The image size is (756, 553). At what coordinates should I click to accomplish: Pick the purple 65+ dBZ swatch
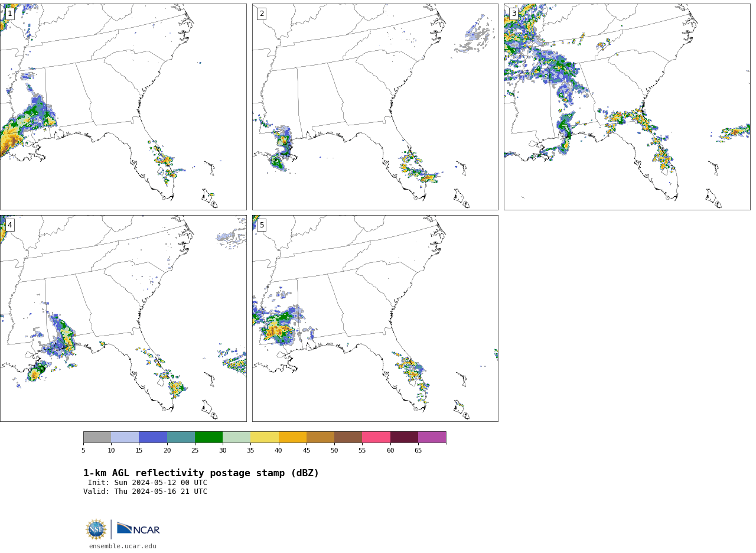tap(432, 437)
